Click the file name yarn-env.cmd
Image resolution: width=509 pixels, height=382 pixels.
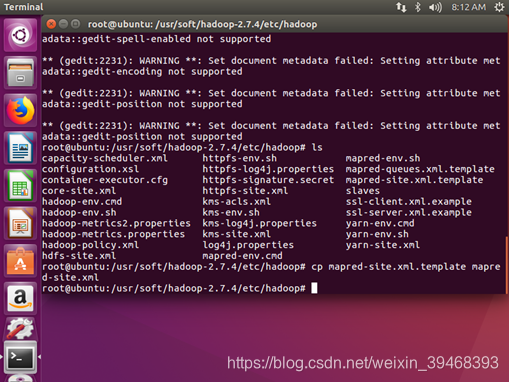(380, 223)
